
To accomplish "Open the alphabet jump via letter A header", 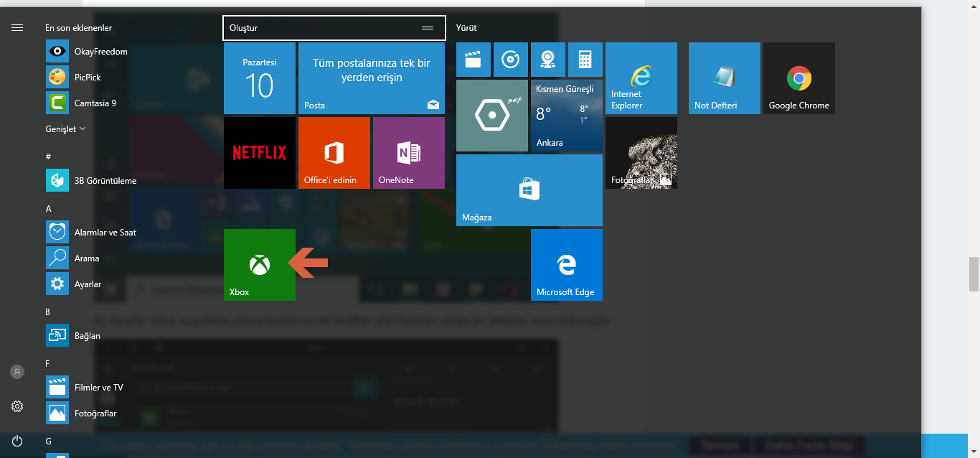I will pyautogui.click(x=48, y=208).
